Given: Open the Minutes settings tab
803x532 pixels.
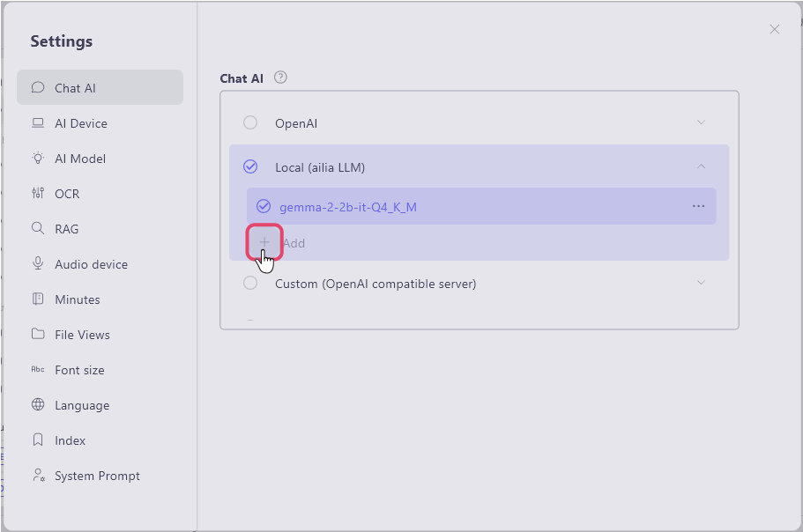Looking at the screenshot, I should click(78, 299).
